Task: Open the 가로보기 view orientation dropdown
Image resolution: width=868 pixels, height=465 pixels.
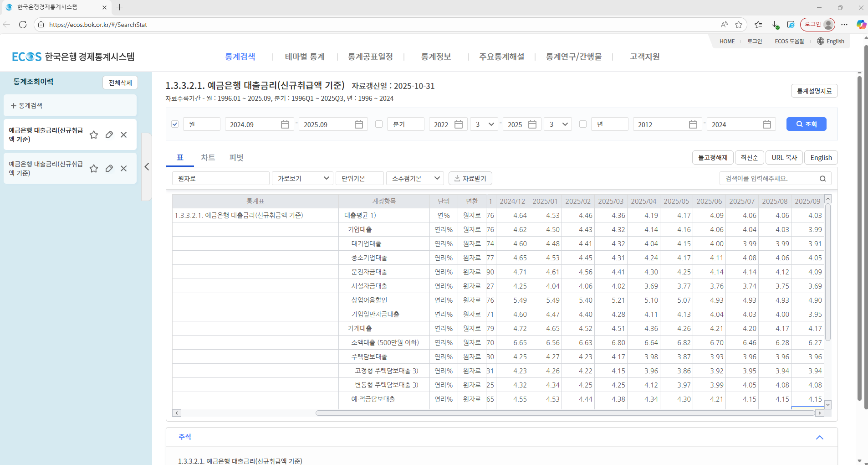Action: click(303, 178)
